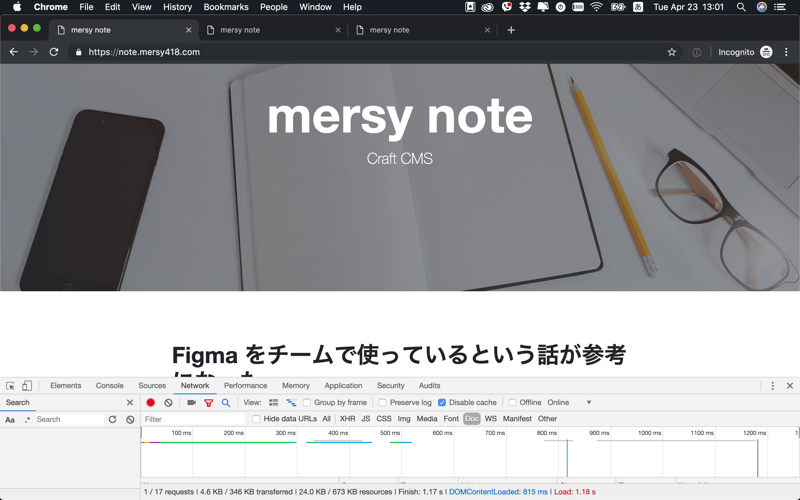Viewport: 800px width, 500px height.
Task: Toggle the network filter funnel icon
Action: [208, 403]
